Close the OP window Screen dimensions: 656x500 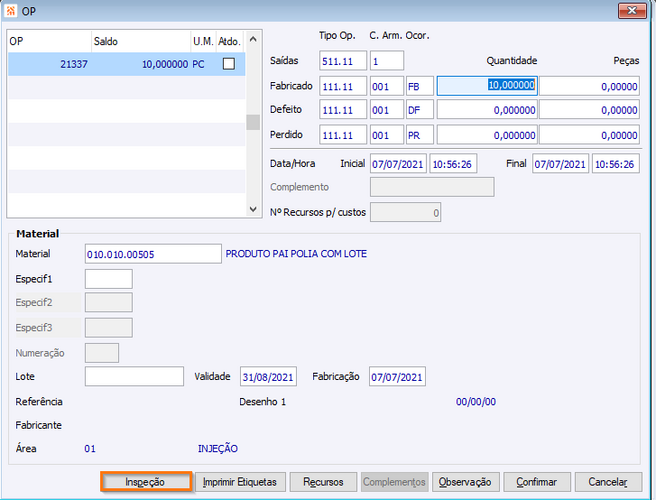[632, 10]
